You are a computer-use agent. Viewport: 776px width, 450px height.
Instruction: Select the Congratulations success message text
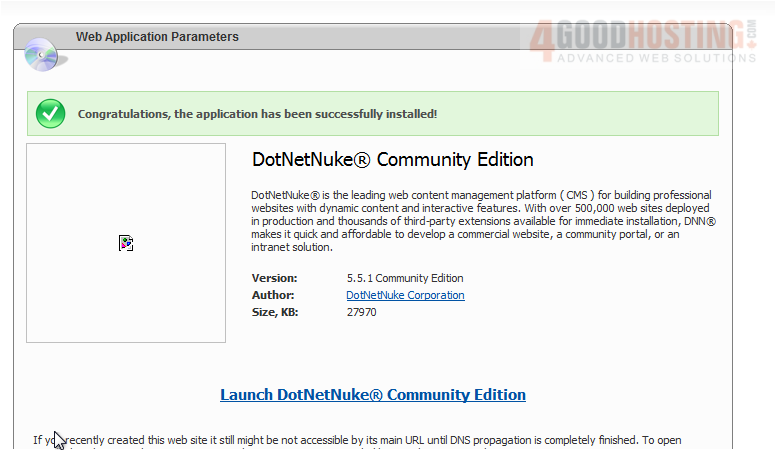[x=257, y=114]
